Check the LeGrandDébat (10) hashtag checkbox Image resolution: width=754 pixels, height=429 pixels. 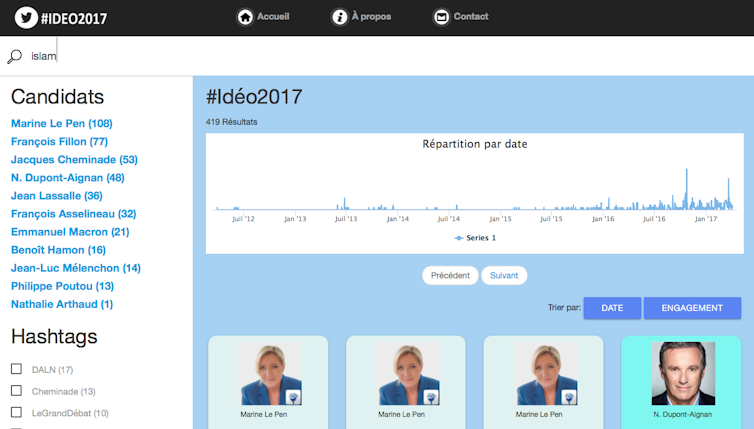[16, 412]
